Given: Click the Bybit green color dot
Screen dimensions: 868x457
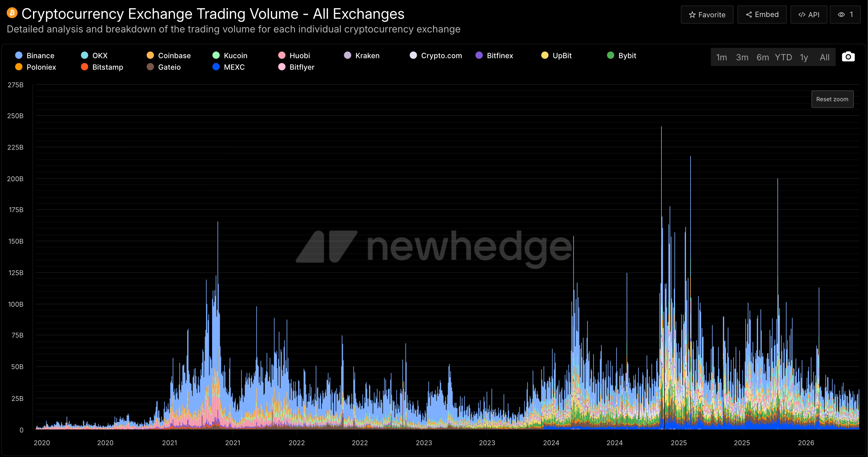Looking at the screenshot, I should tap(610, 55).
